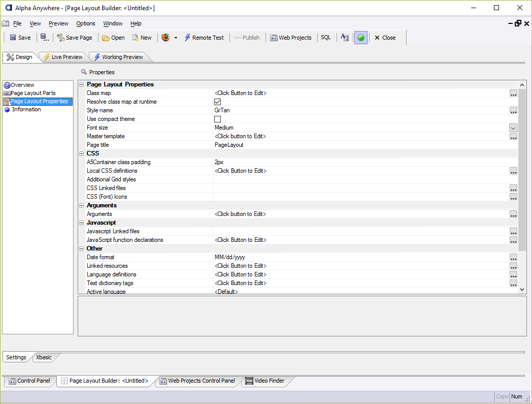Click the Properties search magnifier icon
Image resolution: width=532 pixels, height=404 pixels.
click(x=84, y=72)
